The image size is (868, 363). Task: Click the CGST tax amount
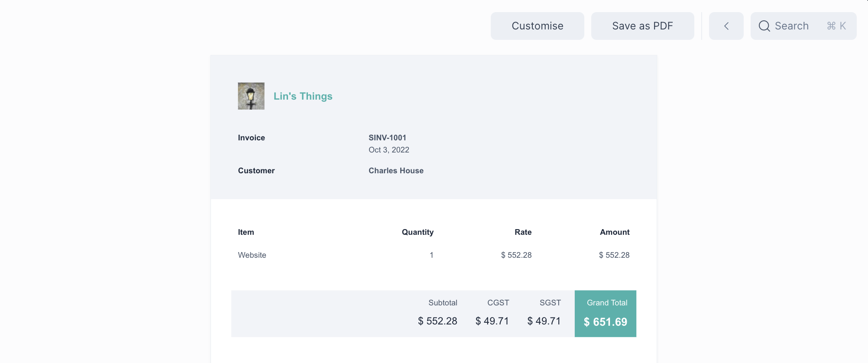[492, 321]
